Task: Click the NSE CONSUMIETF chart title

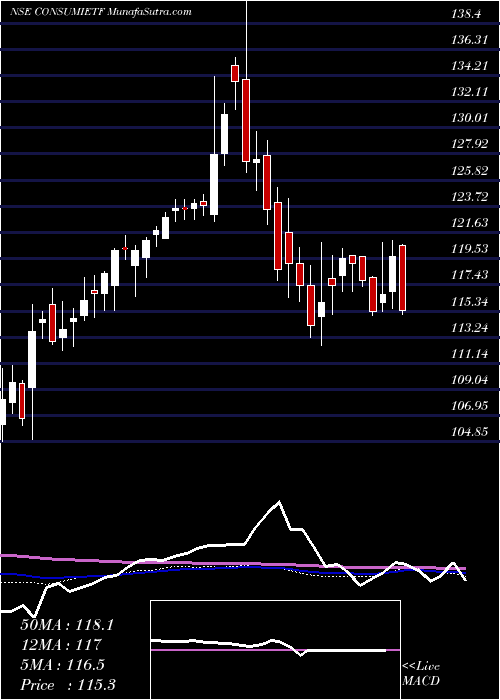Action: pos(101,11)
